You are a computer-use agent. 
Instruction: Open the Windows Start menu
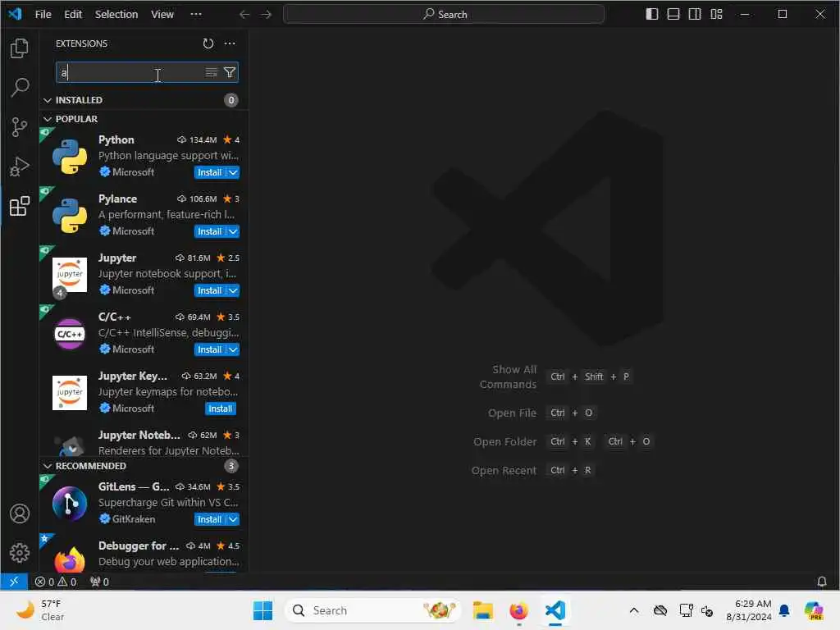pos(262,610)
